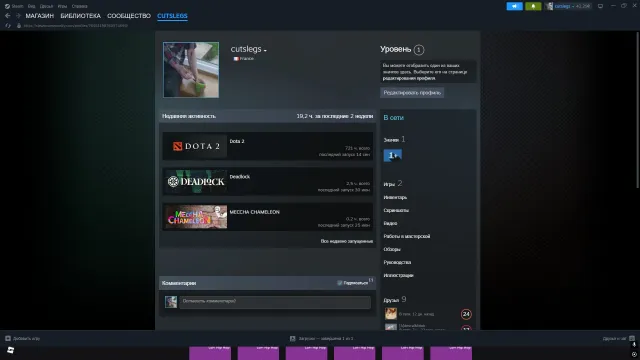The height and width of the screenshot is (360, 640).
Task: Click the MECCHA CHAMELEON title text
Action: pos(254,212)
